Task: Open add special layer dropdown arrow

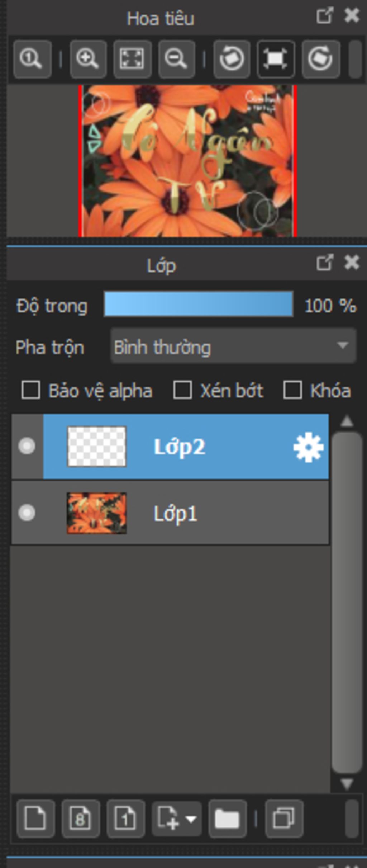Action: point(191,819)
